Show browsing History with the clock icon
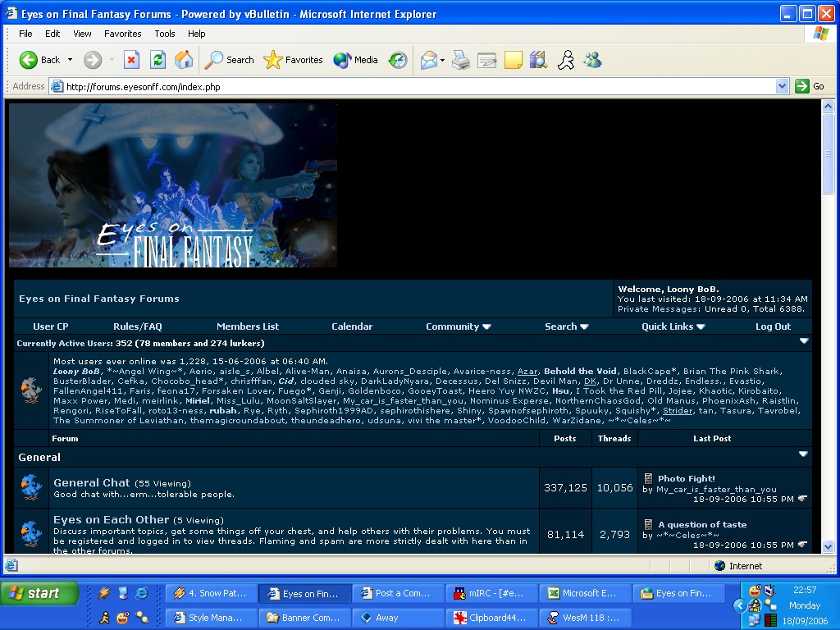 coord(398,60)
